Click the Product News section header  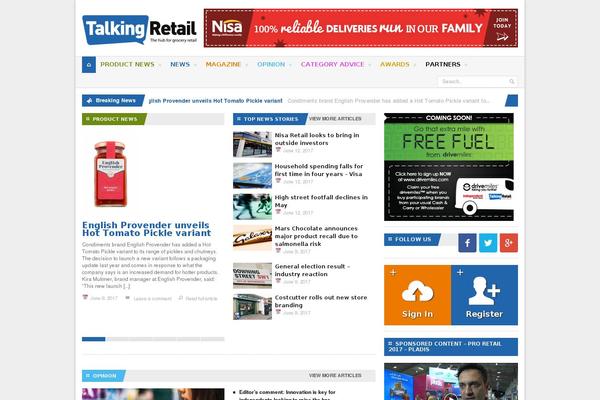(114, 119)
